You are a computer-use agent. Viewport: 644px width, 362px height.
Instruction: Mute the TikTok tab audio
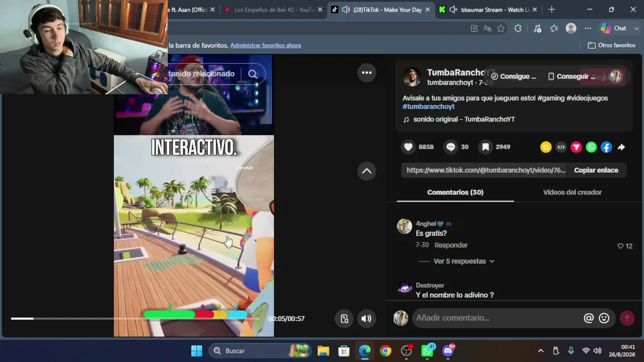pos(346,10)
